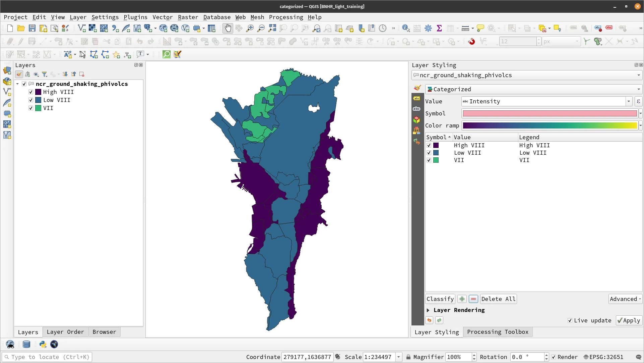644x363 pixels.
Task: Open the Identify Features tool
Action: coord(406,28)
